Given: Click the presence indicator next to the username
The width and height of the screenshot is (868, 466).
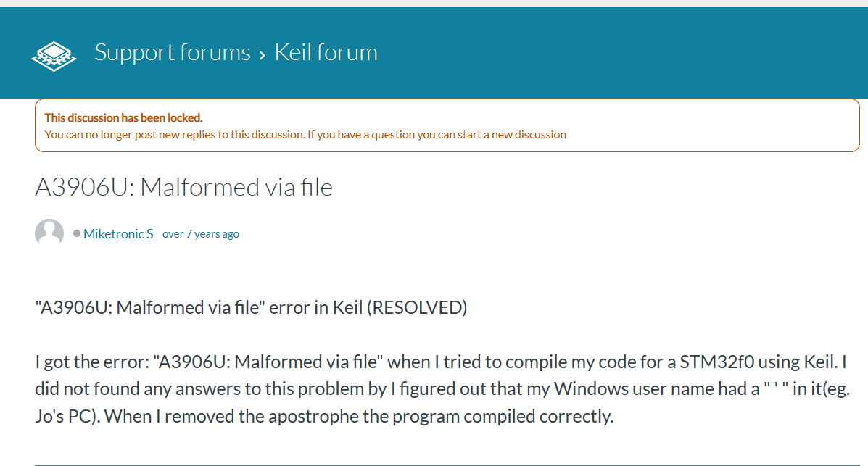Looking at the screenshot, I should (x=77, y=233).
